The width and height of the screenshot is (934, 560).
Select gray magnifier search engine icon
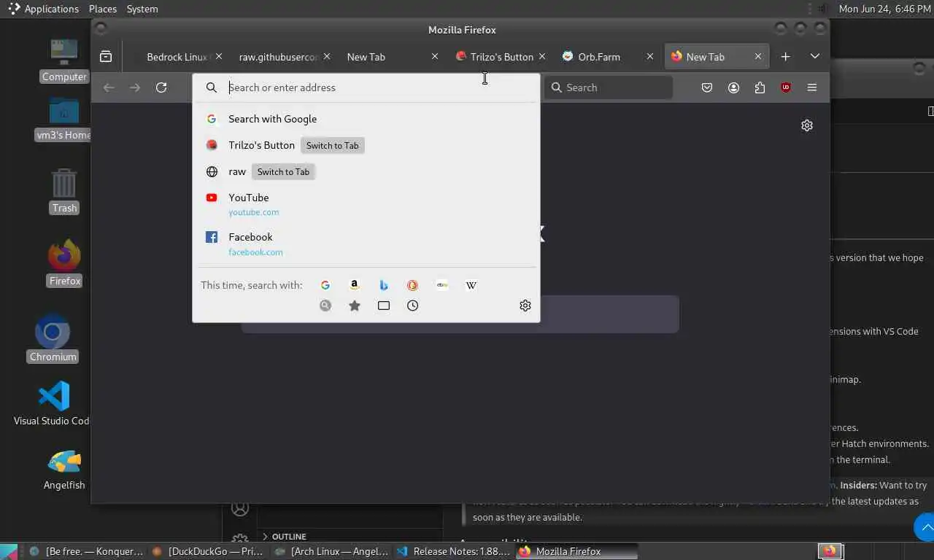click(325, 306)
